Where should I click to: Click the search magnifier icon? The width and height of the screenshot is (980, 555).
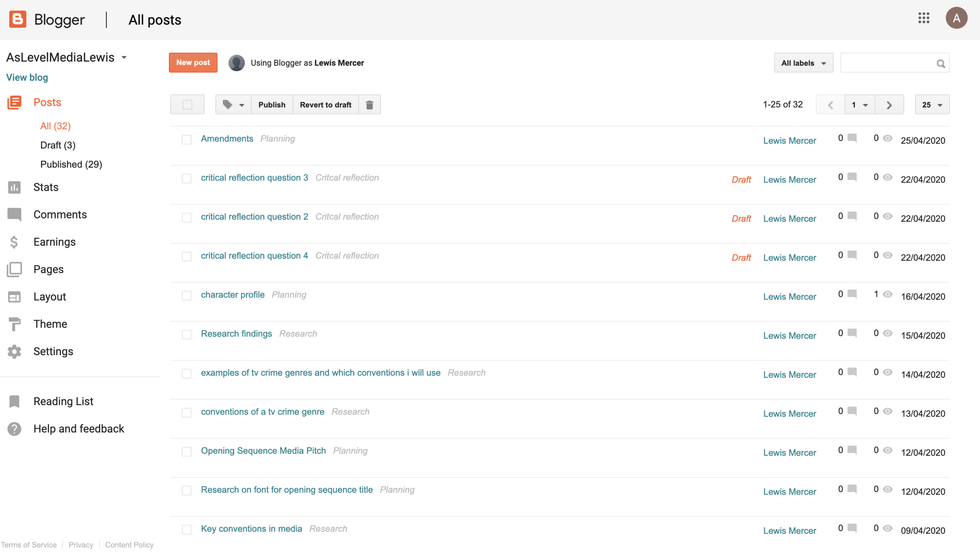[941, 63]
